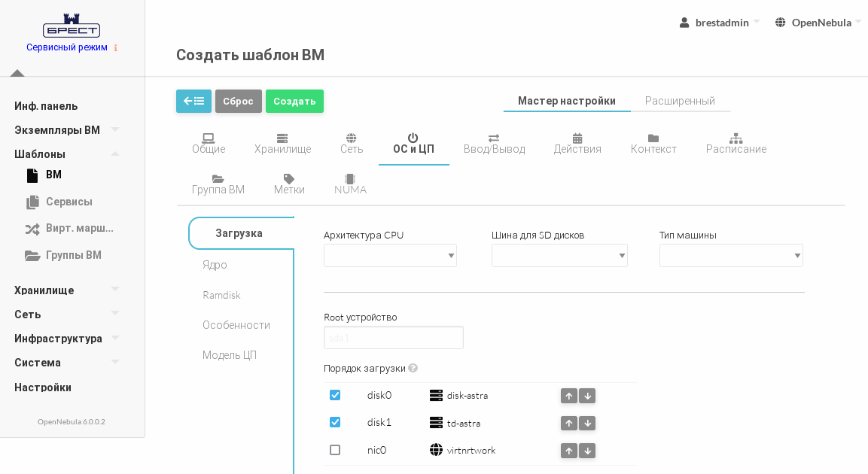Click the service mode info icon
Viewport: 868px width, 474px height.
coord(116,47)
